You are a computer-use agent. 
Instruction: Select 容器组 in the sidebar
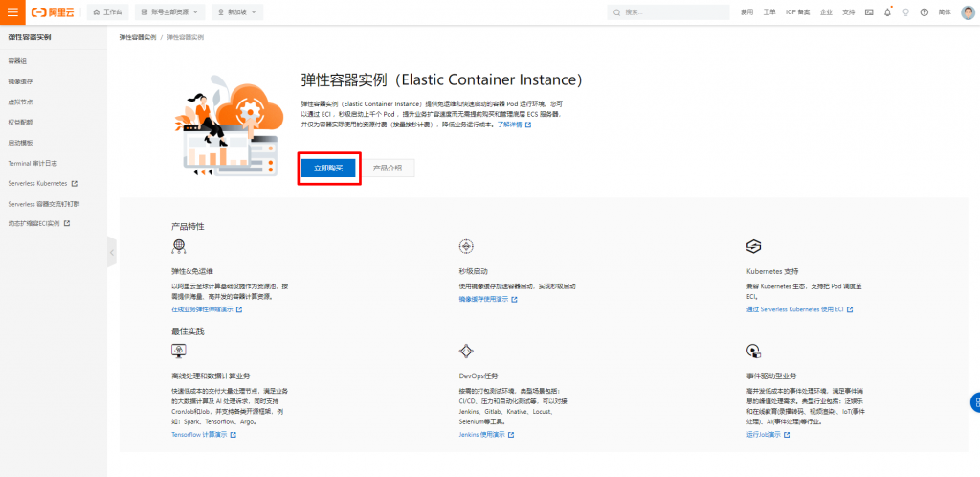17,61
